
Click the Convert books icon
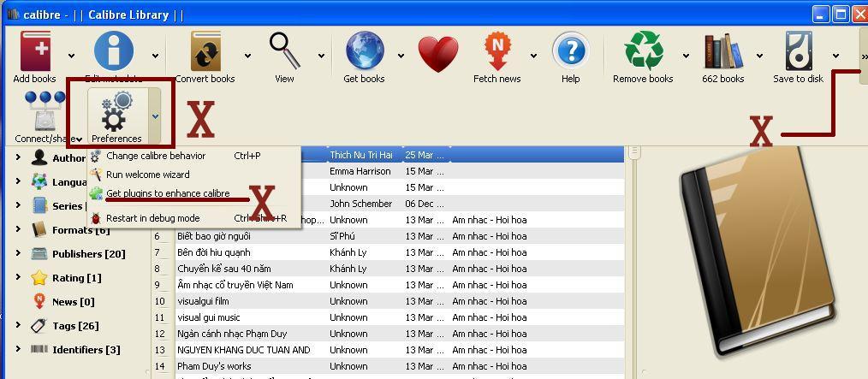pos(205,51)
